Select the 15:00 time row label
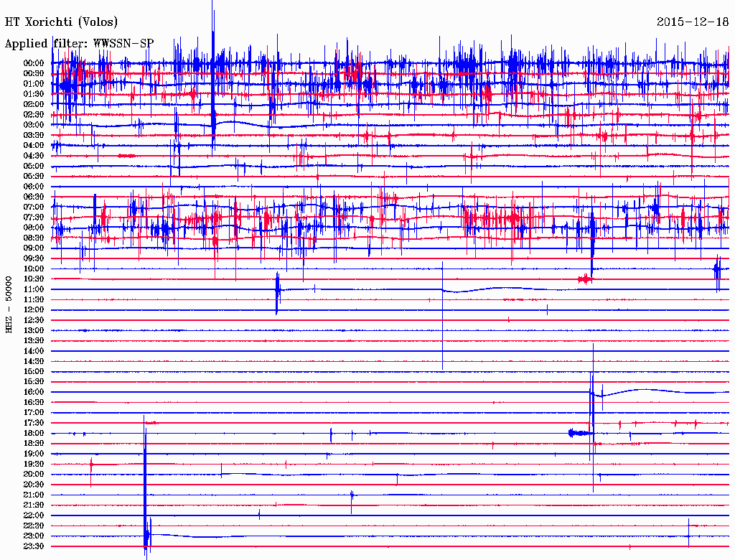The image size is (735, 560). point(34,371)
